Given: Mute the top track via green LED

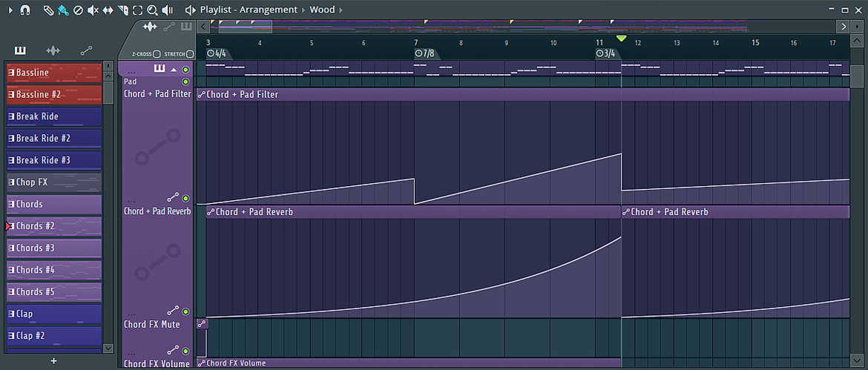Looking at the screenshot, I should tap(185, 70).
